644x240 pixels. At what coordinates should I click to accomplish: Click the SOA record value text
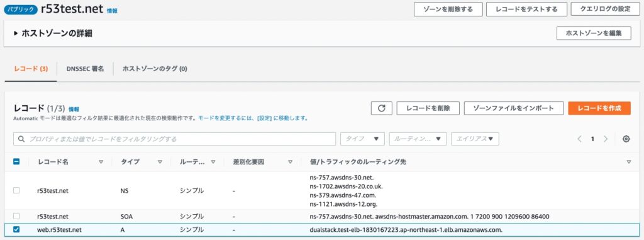429,216
